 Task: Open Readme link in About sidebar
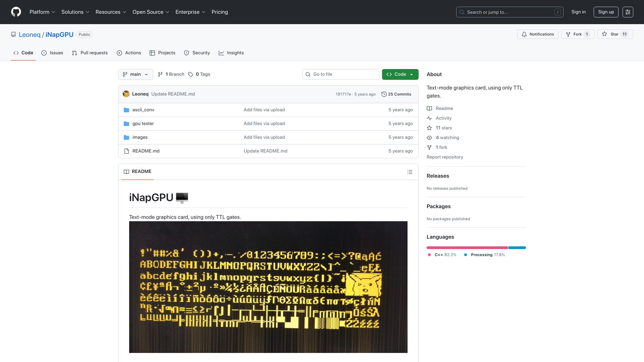tap(440, 109)
